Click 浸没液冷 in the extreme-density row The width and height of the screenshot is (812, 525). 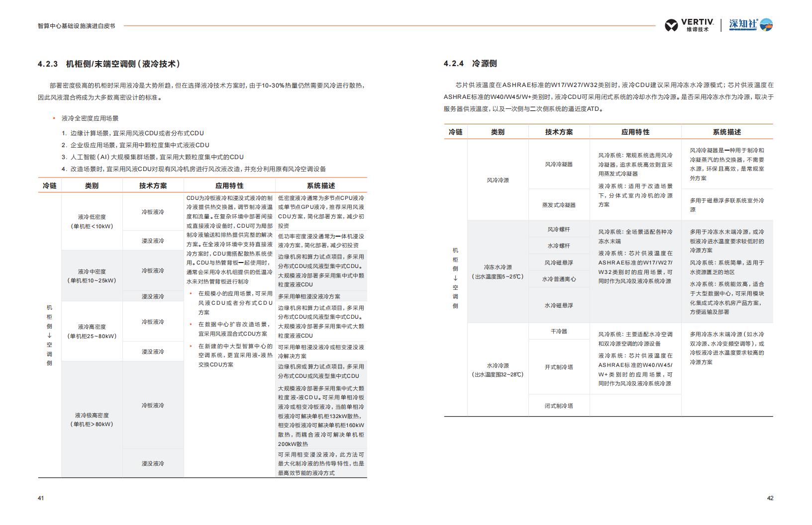coord(153,463)
